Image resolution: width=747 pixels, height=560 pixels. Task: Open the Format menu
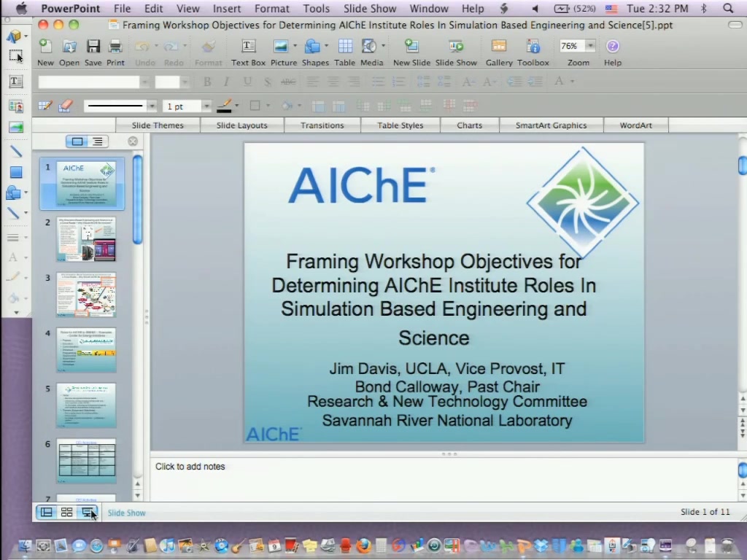click(x=271, y=8)
